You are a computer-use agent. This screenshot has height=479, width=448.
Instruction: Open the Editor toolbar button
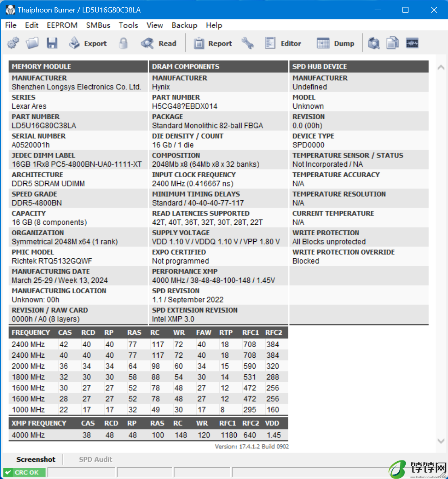tap(283, 44)
